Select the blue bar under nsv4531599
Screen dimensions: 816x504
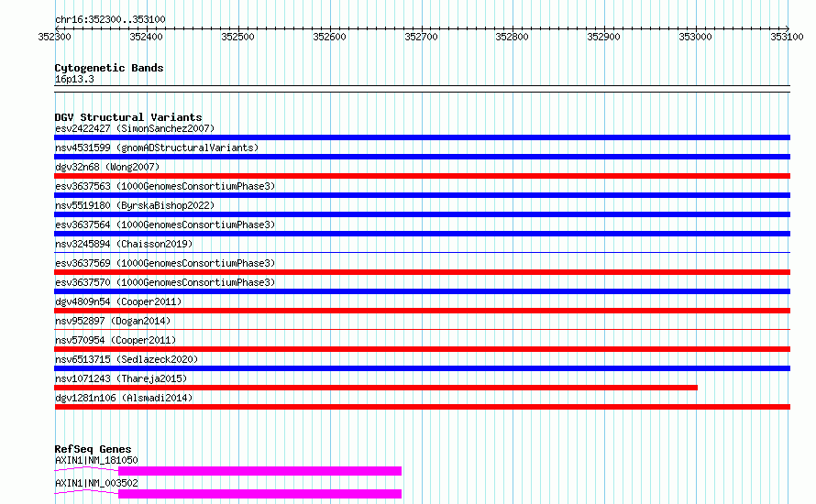(422, 157)
